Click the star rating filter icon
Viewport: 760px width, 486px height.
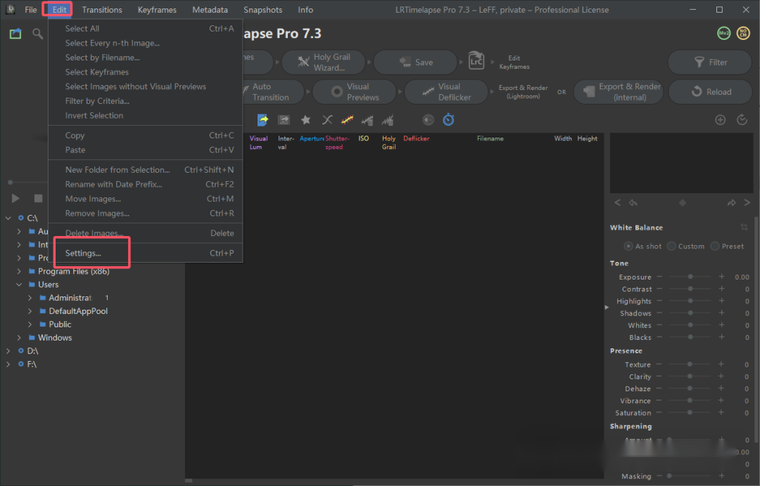coord(306,121)
